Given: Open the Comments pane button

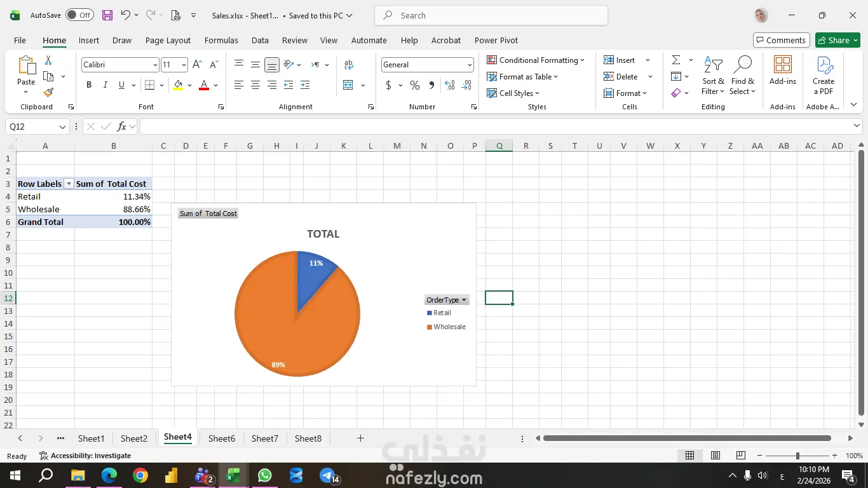Looking at the screenshot, I should point(782,40).
